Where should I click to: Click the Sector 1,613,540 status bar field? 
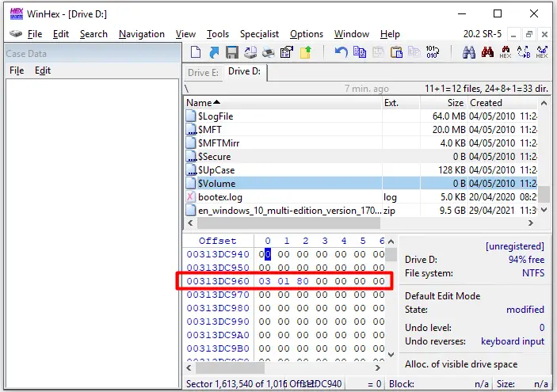[236, 384]
